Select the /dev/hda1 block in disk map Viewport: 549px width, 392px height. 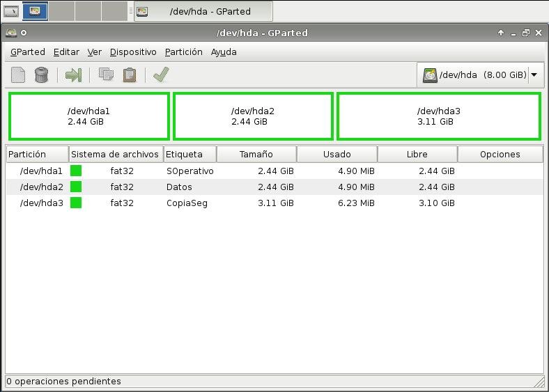pyautogui.click(x=88, y=116)
